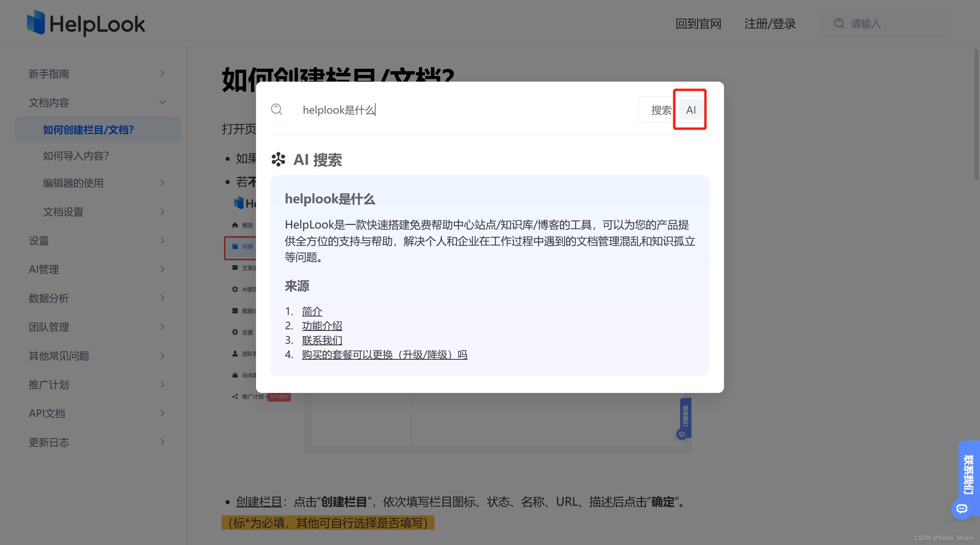Click the HelpLook logo icon
The image size is (980, 545).
(36, 23)
